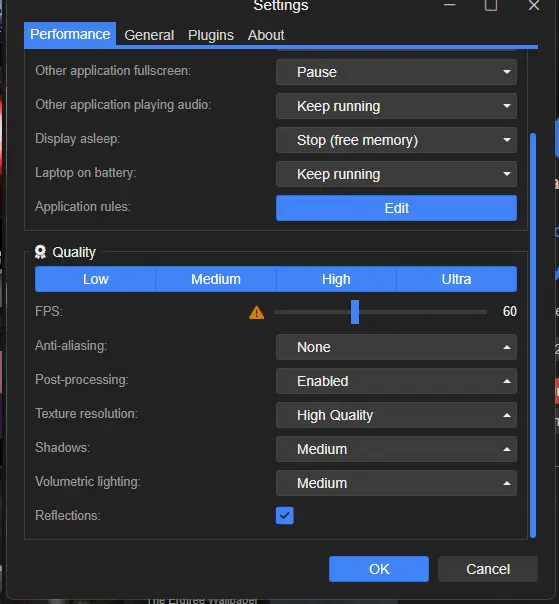This screenshot has width=559, height=604.
Task: Expand the Post-processing dropdown
Action: [396, 381]
